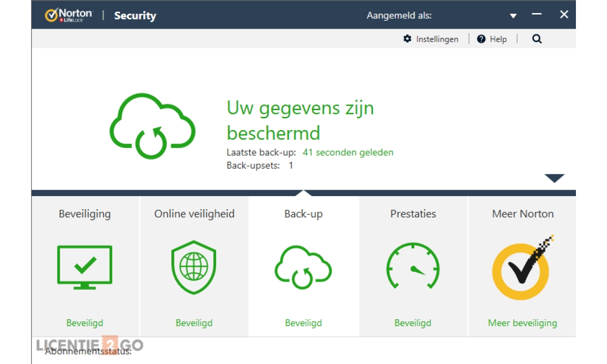Click the Meer beveiliging link

(x=523, y=323)
